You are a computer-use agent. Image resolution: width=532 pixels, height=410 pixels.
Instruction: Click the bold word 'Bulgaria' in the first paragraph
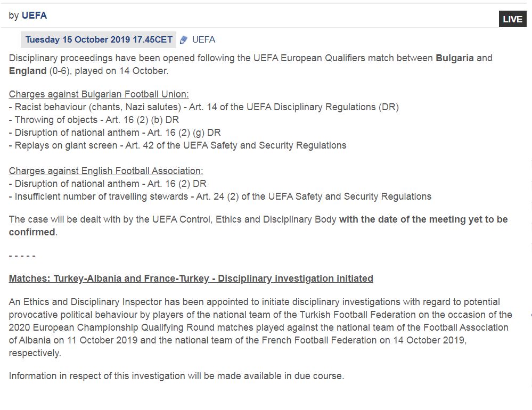[x=454, y=58]
